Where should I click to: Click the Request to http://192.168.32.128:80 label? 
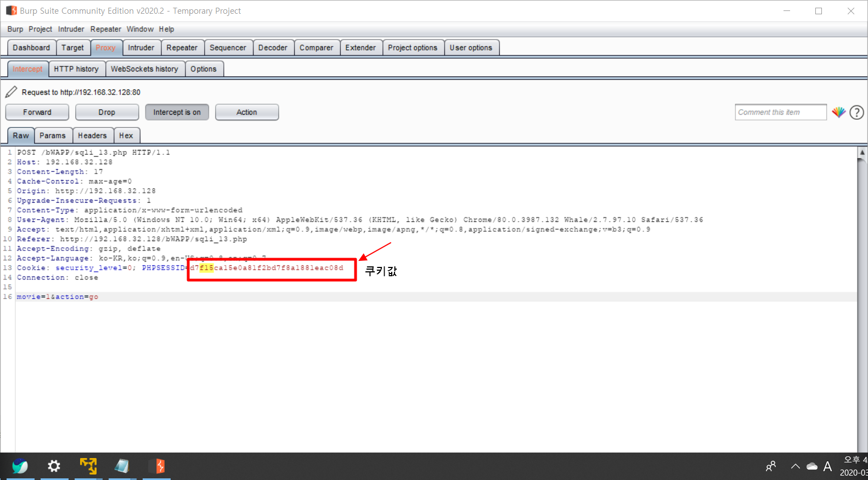pos(81,92)
